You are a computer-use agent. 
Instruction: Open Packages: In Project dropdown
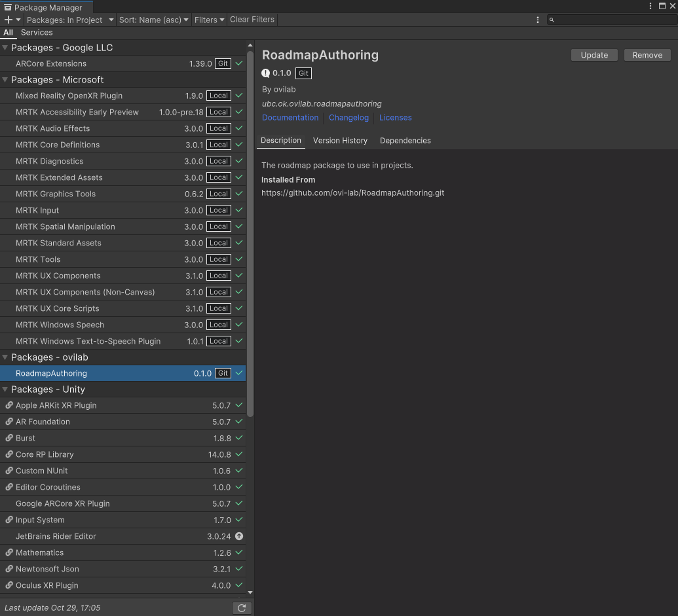click(x=70, y=20)
